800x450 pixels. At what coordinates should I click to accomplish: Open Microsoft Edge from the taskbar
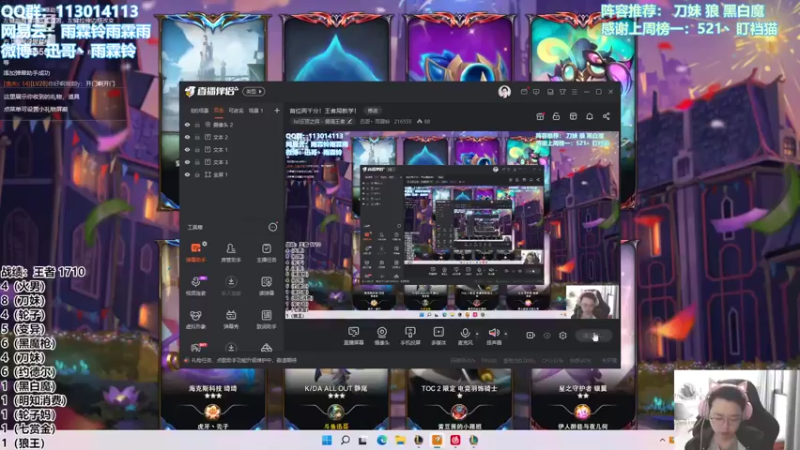382,440
